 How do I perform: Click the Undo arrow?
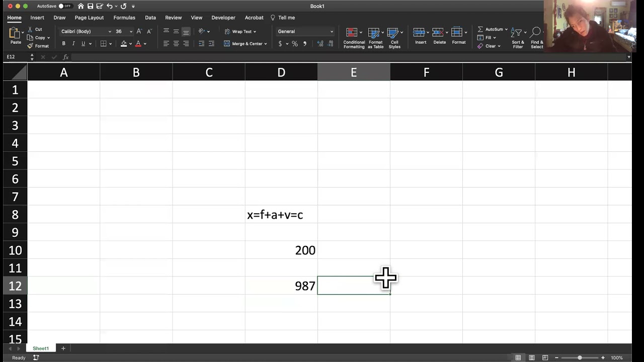click(x=110, y=6)
